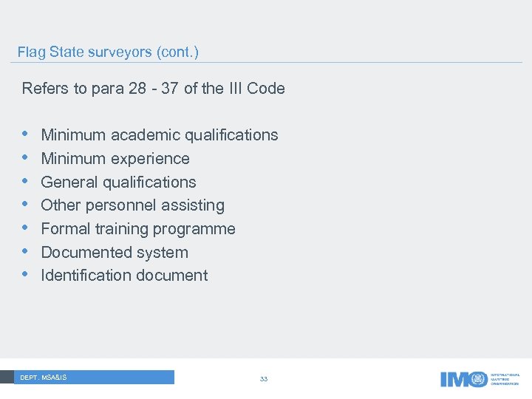Viewport: 532px width, 399px height.
Task: Click the bullet before Minimum experience
Action: click(26, 158)
